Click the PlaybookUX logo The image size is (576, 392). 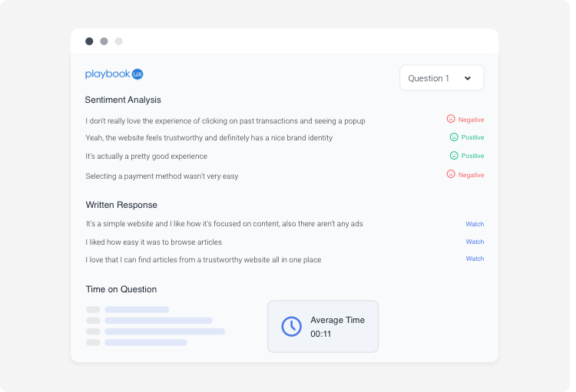(x=114, y=74)
